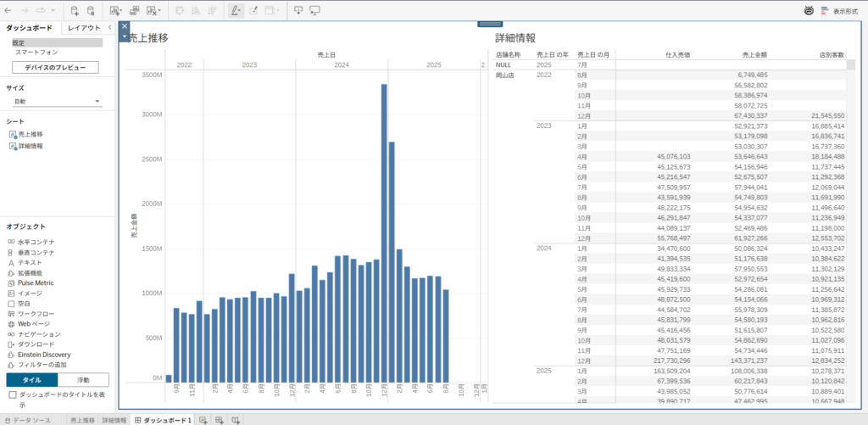Click the new dashboard icon in bottom bar
The height and width of the screenshot is (425, 868).
click(220, 421)
